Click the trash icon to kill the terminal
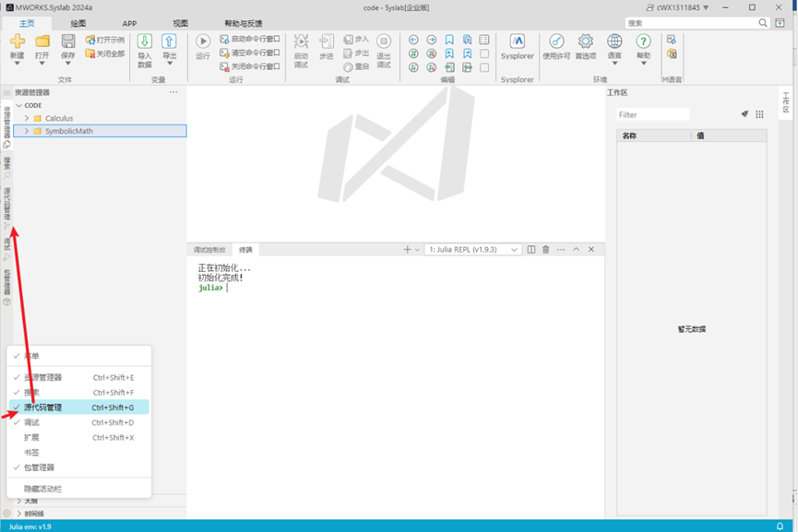This screenshot has height=532, width=798. [x=545, y=249]
